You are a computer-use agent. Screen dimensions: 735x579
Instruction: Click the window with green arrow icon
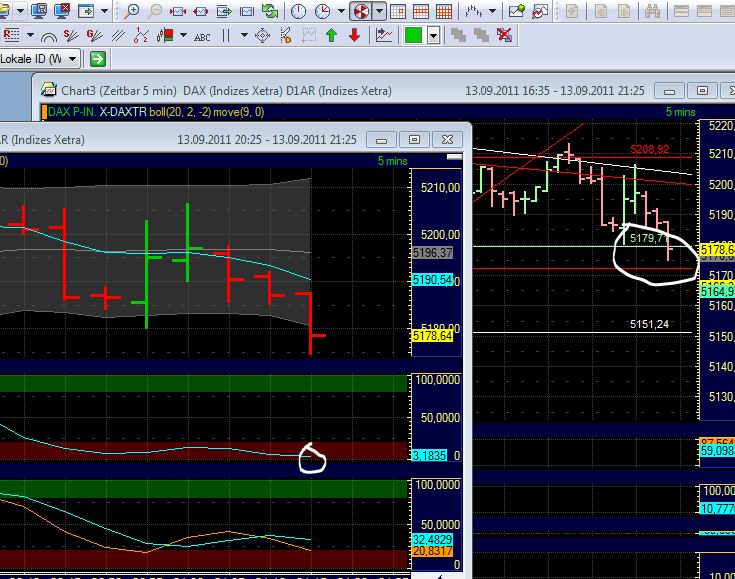(86, 11)
